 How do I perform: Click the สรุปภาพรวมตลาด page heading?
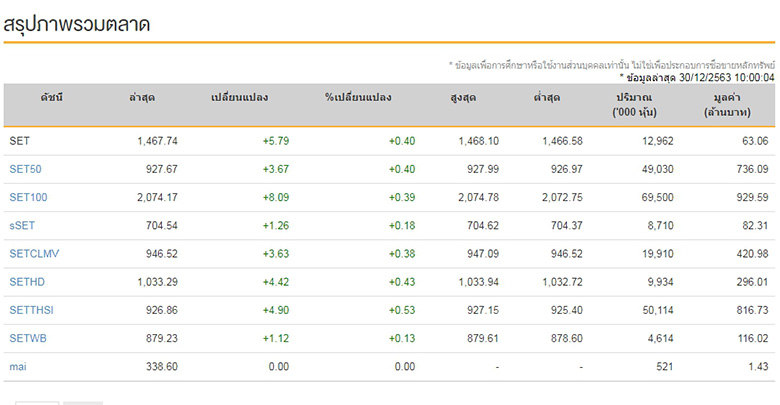[77, 25]
